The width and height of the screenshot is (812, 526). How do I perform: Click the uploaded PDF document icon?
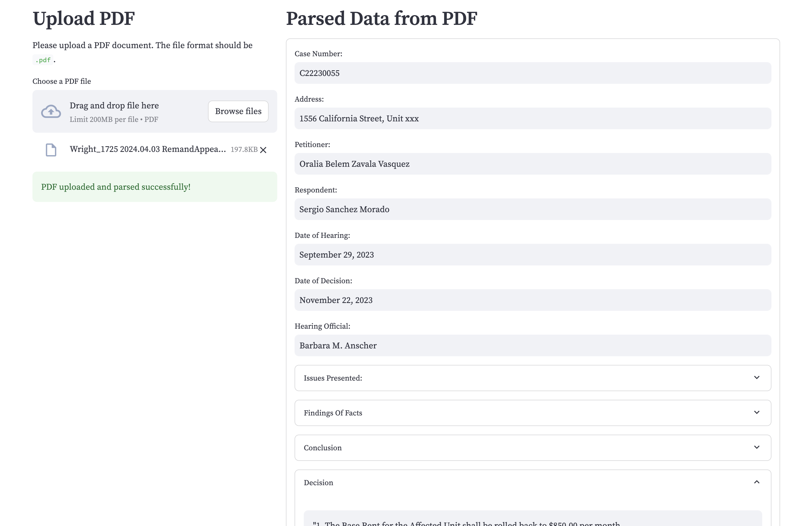pos(51,150)
